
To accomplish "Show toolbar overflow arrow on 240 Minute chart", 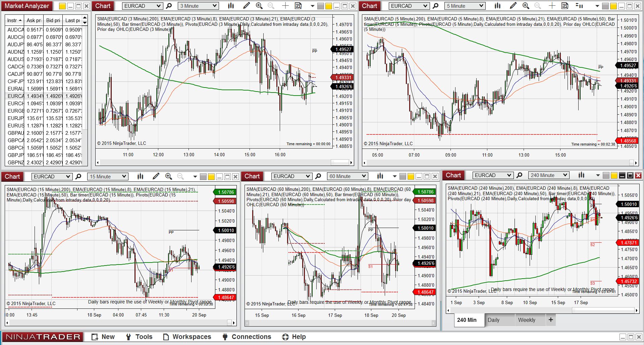I will pyautogui.click(x=598, y=175).
